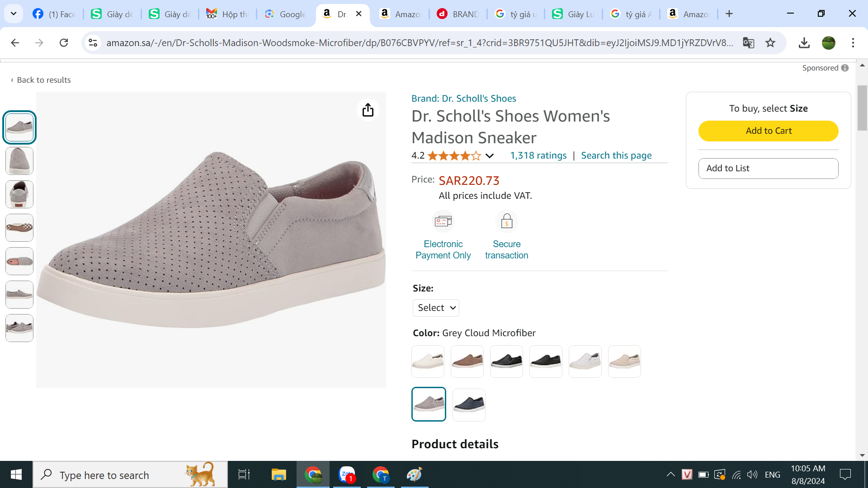Open Chrome's three-dot menu
The width and height of the screenshot is (868, 488).
pyautogui.click(x=853, y=43)
